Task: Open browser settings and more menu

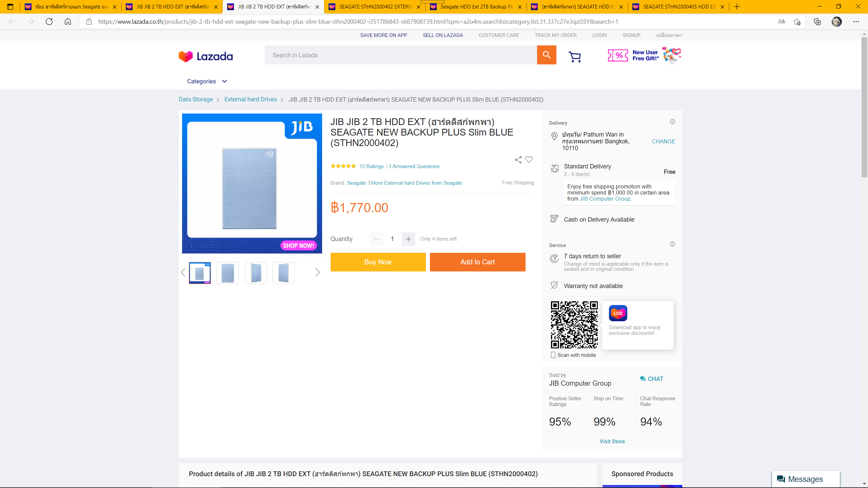Action: 856,22
